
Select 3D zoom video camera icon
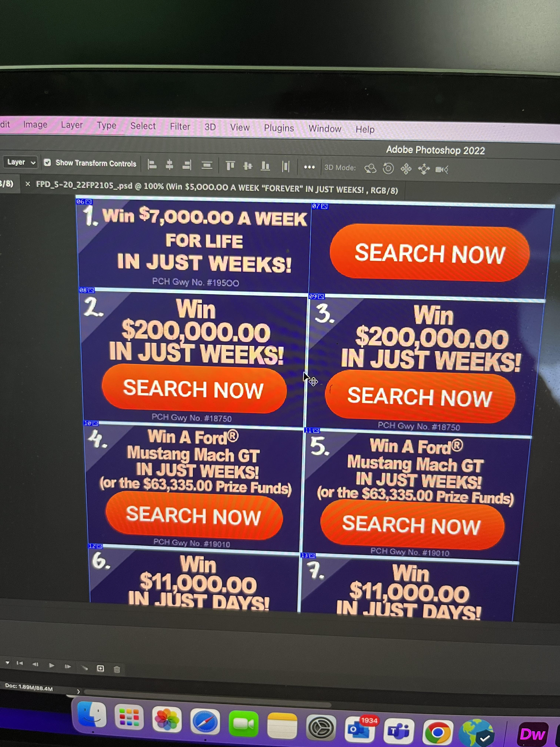441,169
